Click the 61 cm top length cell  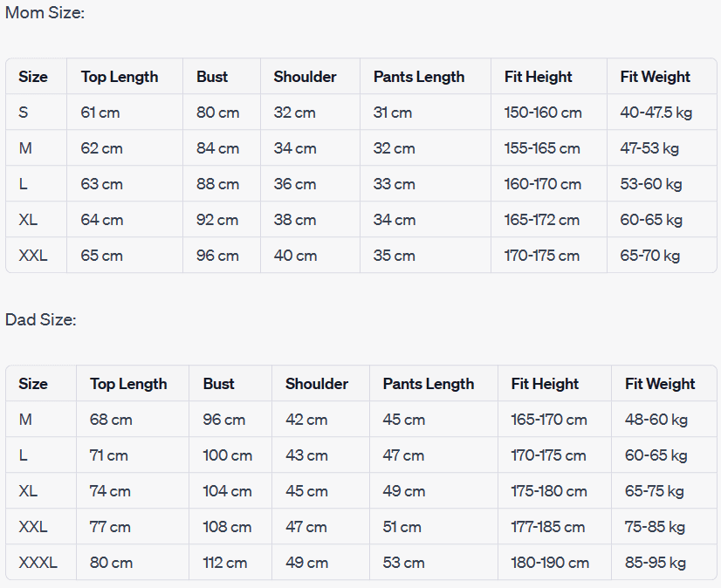tap(100, 113)
